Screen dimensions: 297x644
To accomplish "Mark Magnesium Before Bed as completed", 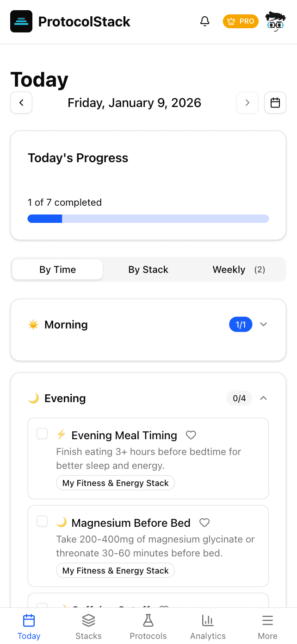I will (x=42, y=521).
